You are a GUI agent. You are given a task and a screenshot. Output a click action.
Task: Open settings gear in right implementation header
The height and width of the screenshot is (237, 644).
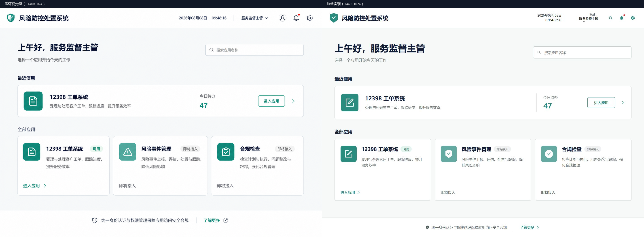[633, 18]
